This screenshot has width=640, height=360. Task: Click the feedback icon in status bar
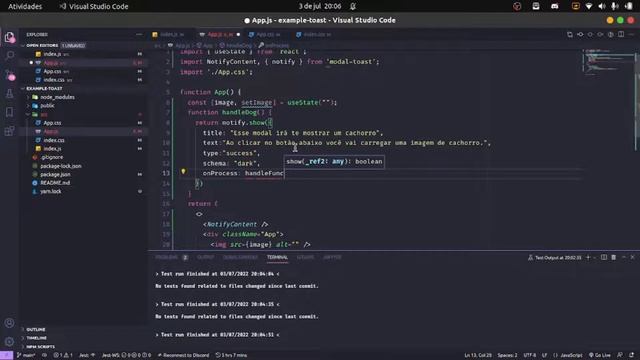pyautogui.click(x=620, y=355)
